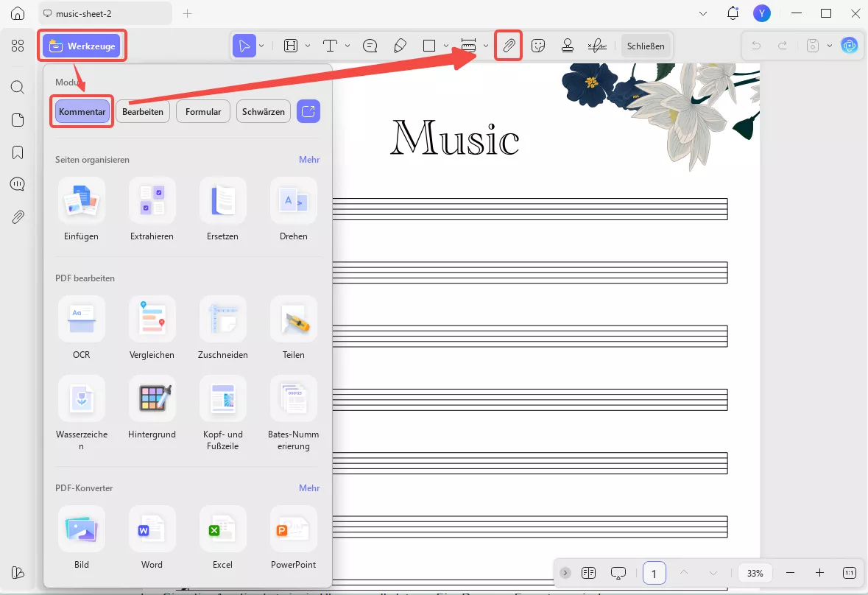Open the search panel in the left sidebar
Screen dimensions: 868x595
[17, 87]
